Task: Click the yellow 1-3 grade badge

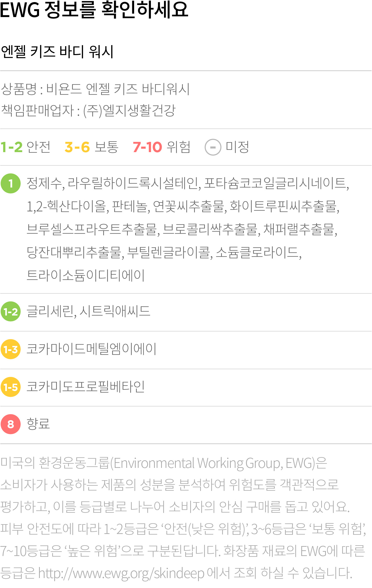Action: [x=11, y=349]
